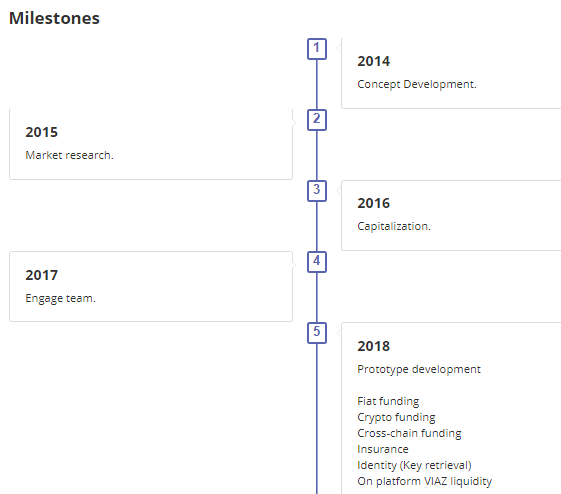The image size is (561, 494).
Task: Click the Prototype development line
Action: coord(419,369)
